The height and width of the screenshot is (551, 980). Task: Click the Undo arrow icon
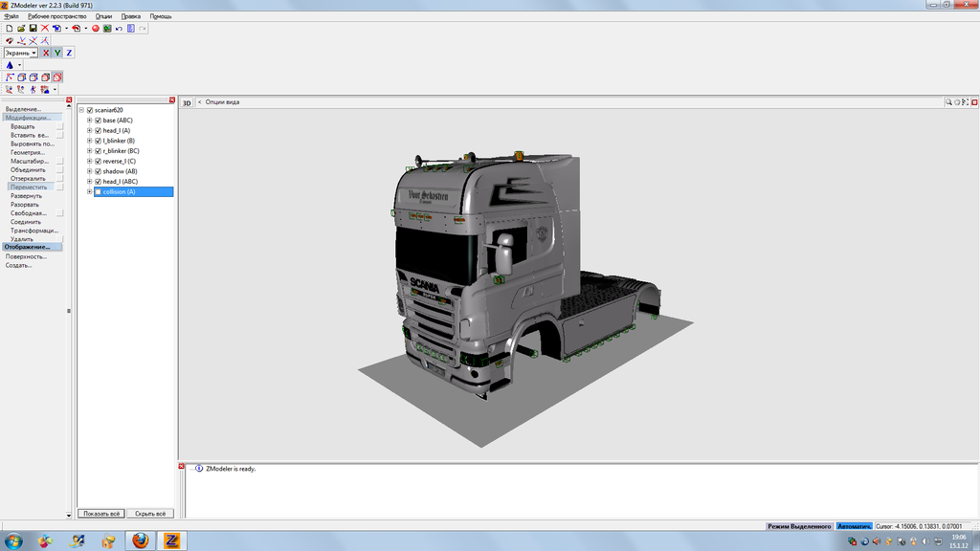(x=119, y=29)
